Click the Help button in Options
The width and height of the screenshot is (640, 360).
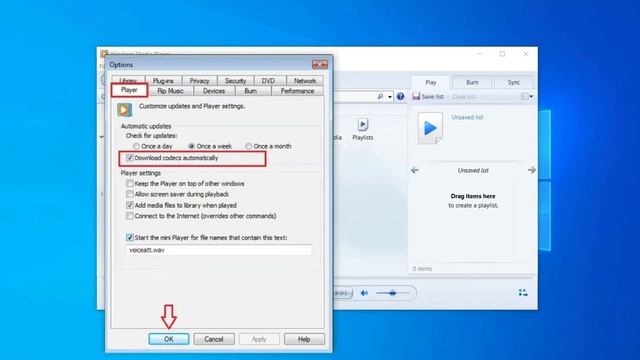click(x=304, y=339)
